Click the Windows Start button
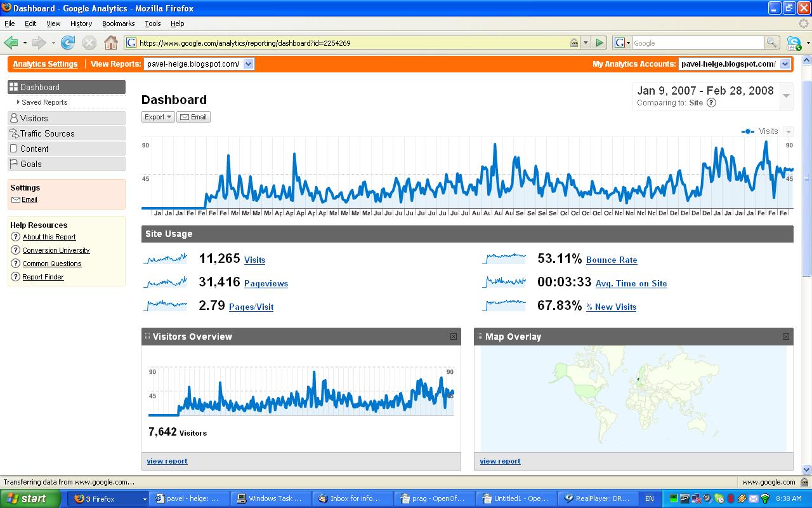This screenshot has width=812, height=508. [30, 498]
